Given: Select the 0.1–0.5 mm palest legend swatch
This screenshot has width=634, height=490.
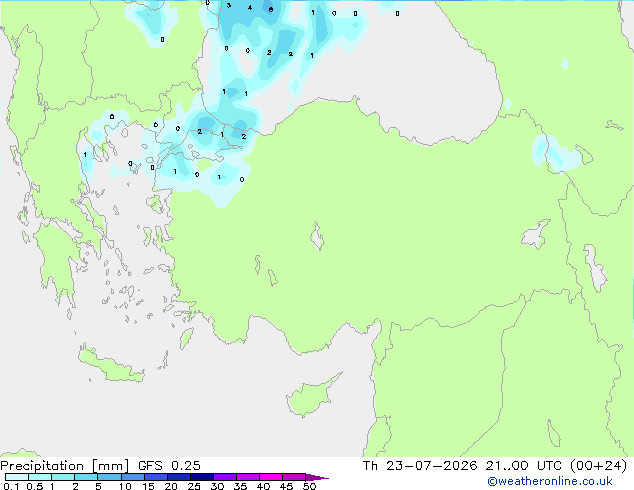Looking at the screenshot, I should click(17, 477).
